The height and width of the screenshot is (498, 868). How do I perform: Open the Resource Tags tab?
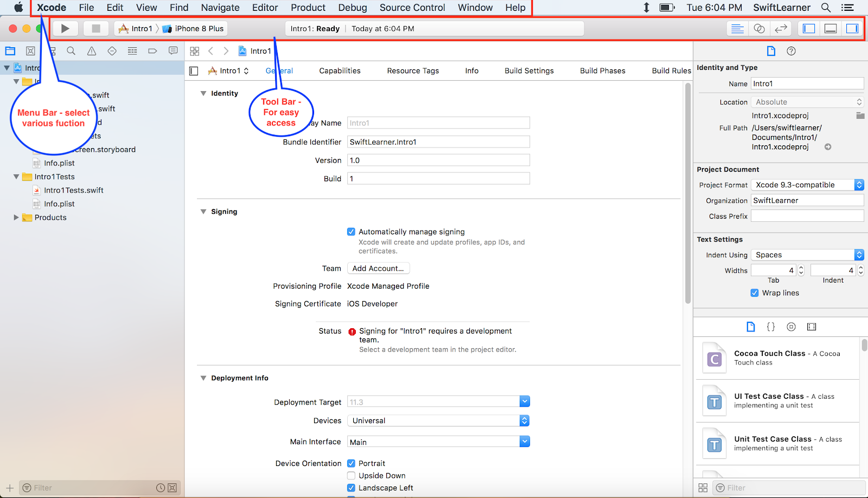(x=413, y=71)
